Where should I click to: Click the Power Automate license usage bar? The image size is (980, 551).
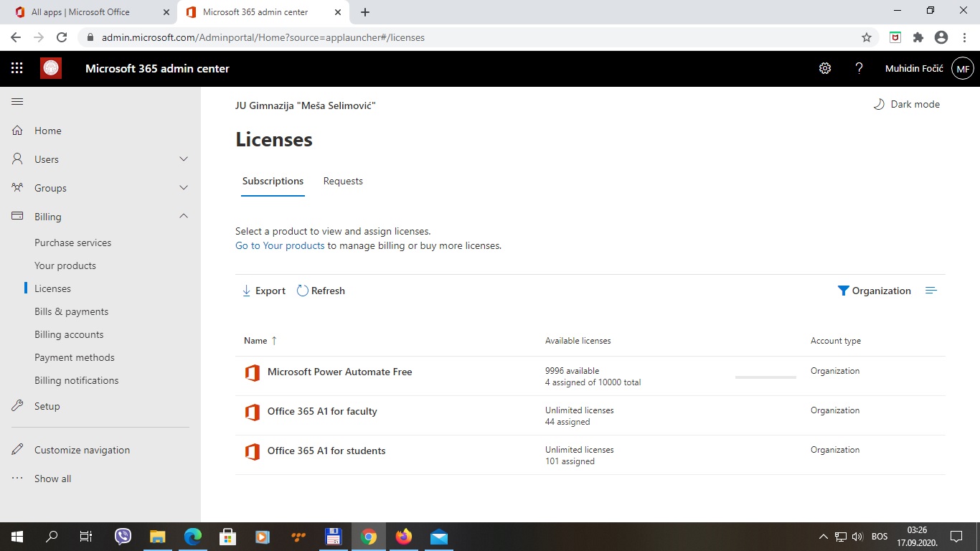[x=765, y=377]
